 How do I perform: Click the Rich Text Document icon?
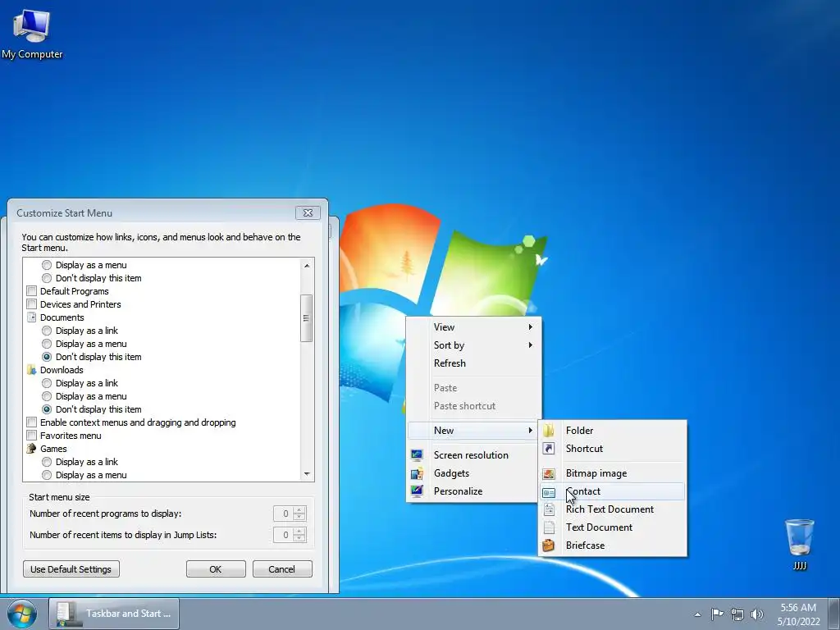(549, 509)
